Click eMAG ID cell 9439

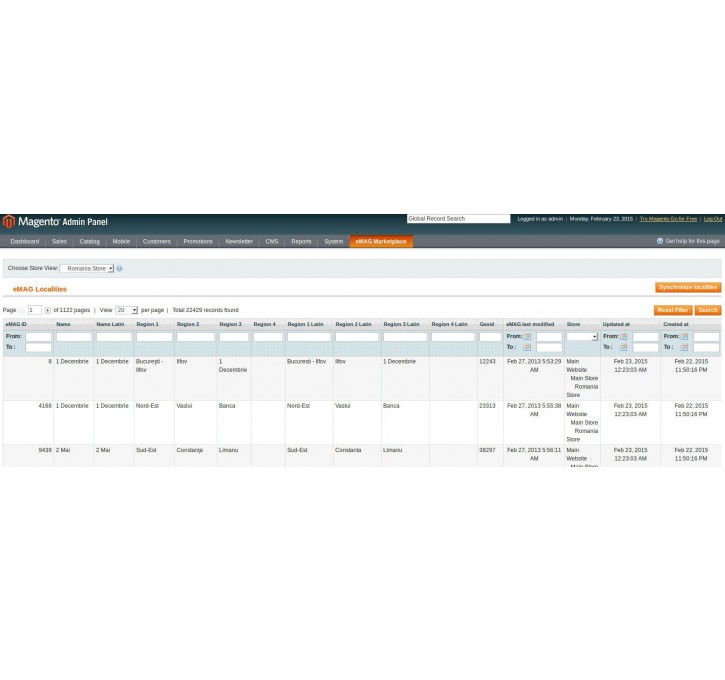(45, 450)
